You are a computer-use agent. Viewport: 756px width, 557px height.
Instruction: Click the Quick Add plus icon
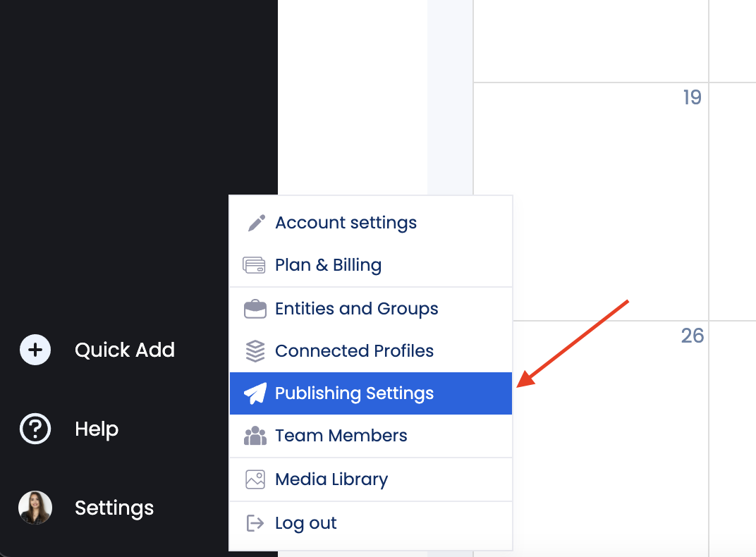[35, 350]
